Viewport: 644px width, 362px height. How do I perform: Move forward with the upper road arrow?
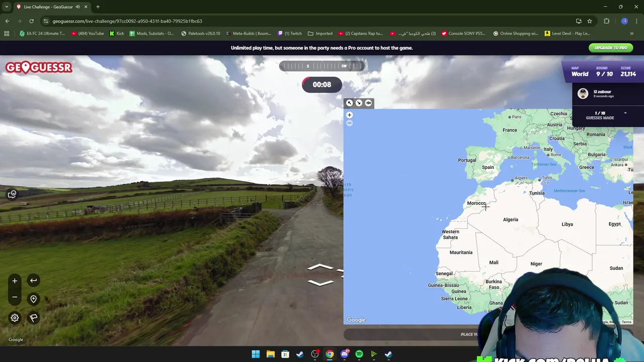coord(320,267)
